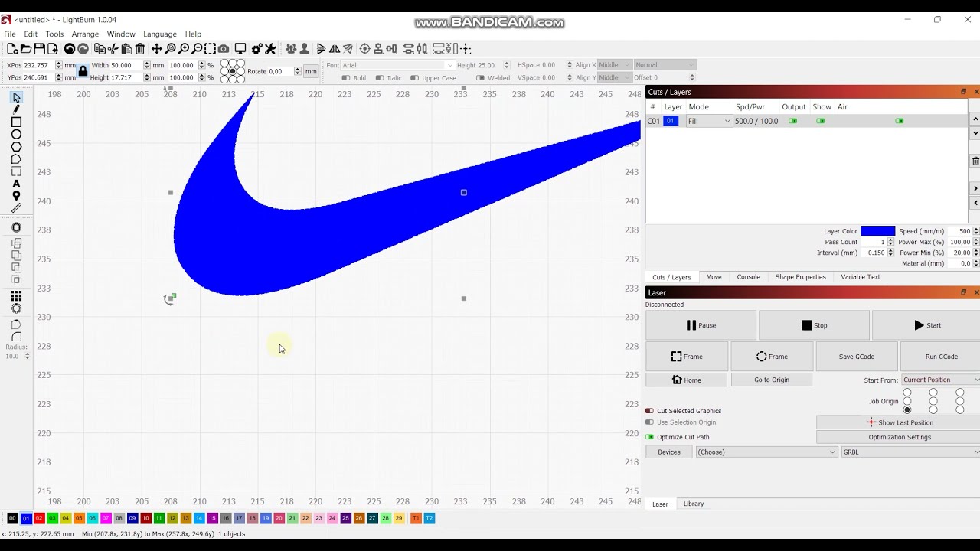Screen dimensions: 980x551
Task: Toggle Air switch for layer C01
Action: (900, 121)
